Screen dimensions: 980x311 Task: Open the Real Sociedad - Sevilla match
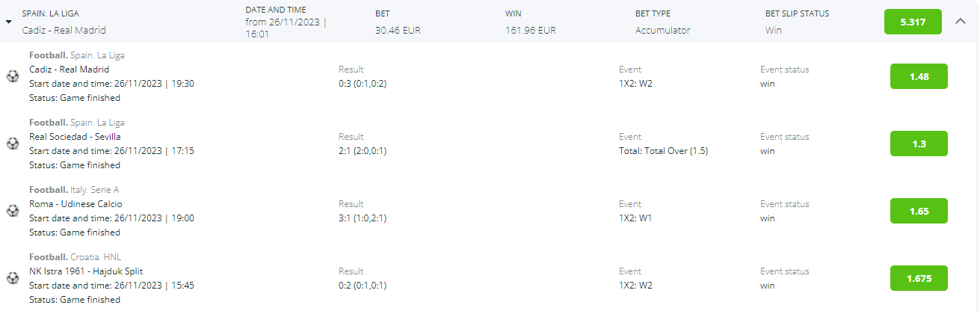(x=75, y=137)
